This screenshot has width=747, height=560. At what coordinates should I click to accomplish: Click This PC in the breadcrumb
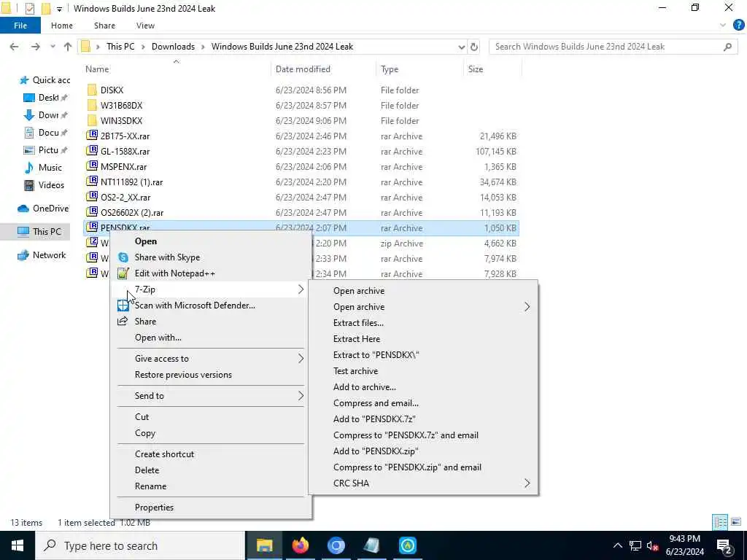pos(120,47)
